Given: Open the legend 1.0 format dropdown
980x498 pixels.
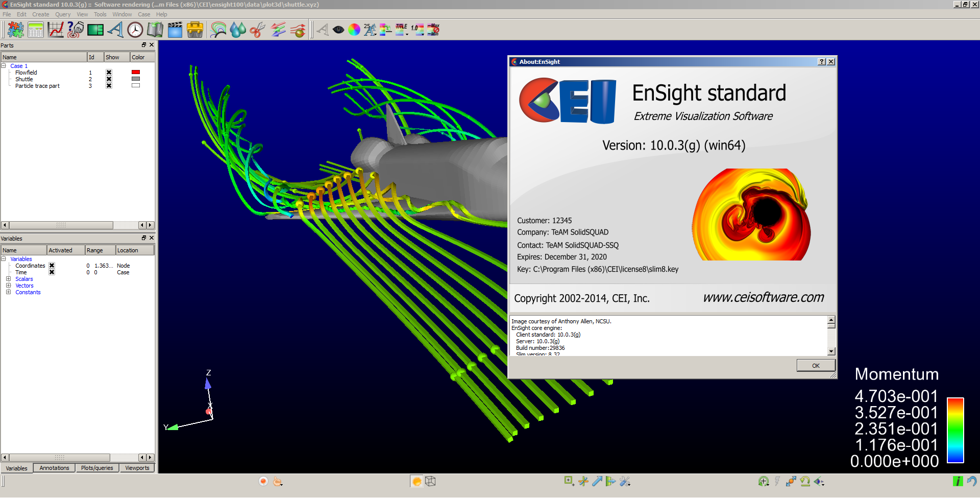Looking at the screenshot, I should 418,30.
